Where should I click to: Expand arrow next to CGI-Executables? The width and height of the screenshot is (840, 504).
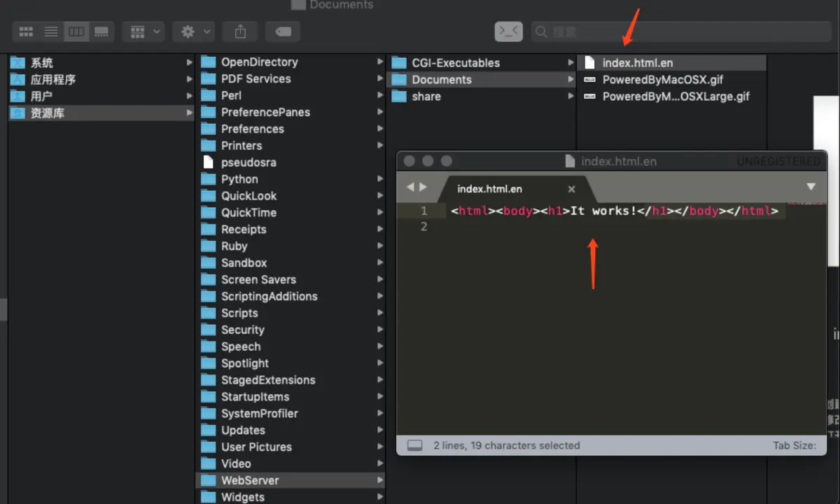[571, 63]
